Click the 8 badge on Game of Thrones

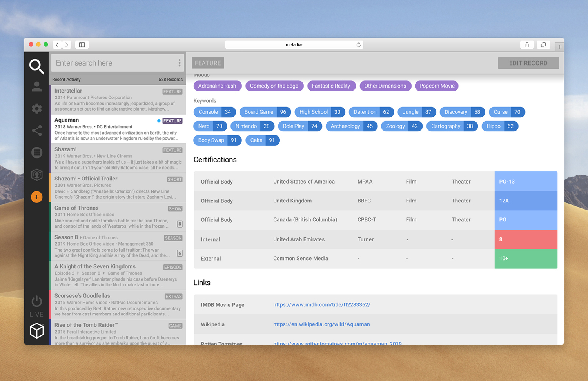tap(180, 224)
